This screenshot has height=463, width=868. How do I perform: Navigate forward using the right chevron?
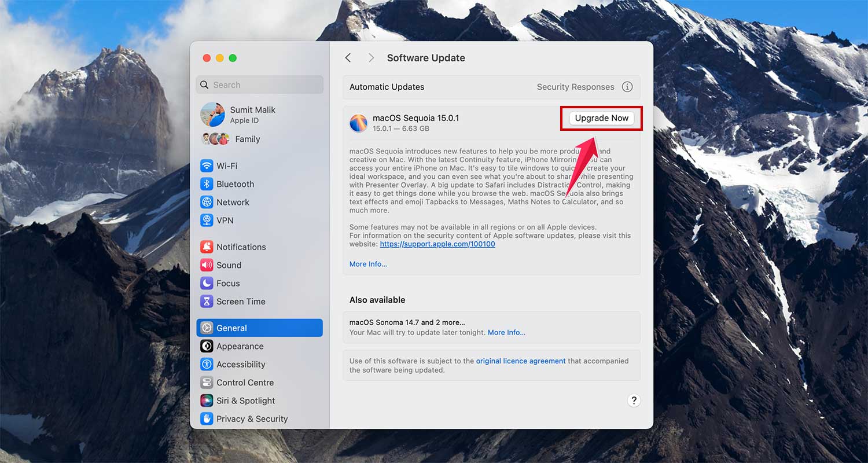pyautogui.click(x=371, y=58)
